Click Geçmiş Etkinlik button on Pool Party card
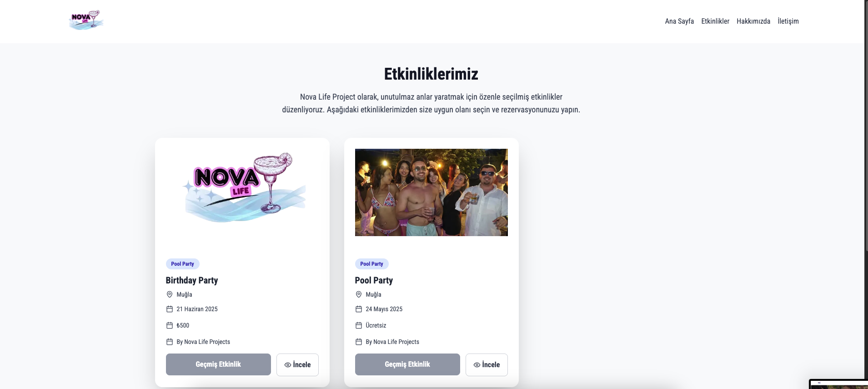The height and width of the screenshot is (389, 868). pyautogui.click(x=407, y=364)
